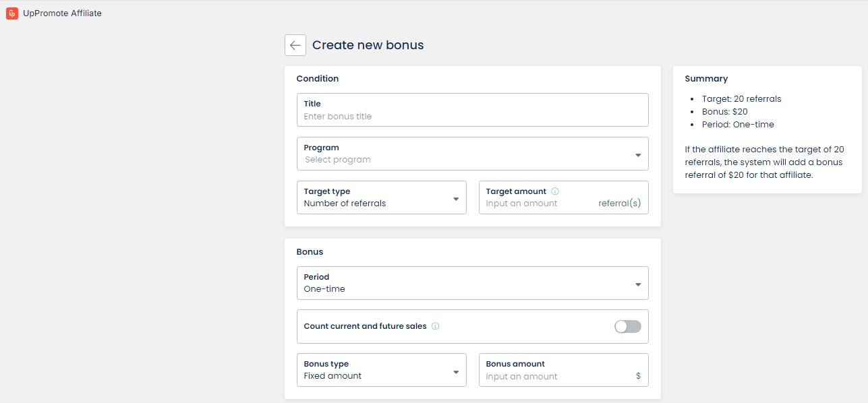The height and width of the screenshot is (403, 868).
Task: Open the Number of referrals target type
Action: tap(374, 203)
